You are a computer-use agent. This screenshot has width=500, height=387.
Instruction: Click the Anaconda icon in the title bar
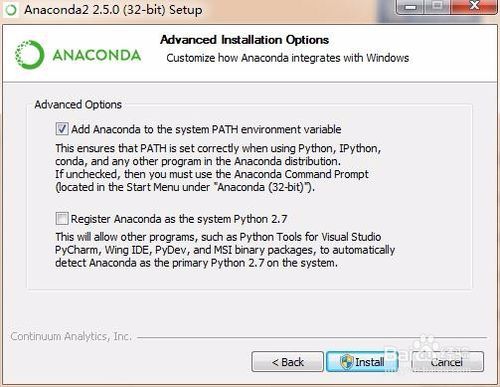pos(11,10)
